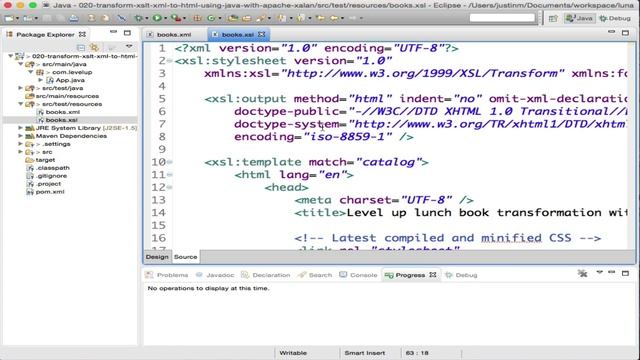640x360 pixels.
Task: Click the New file wizard toolbar icon
Action: pyautogui.click(x=9, y=18)
